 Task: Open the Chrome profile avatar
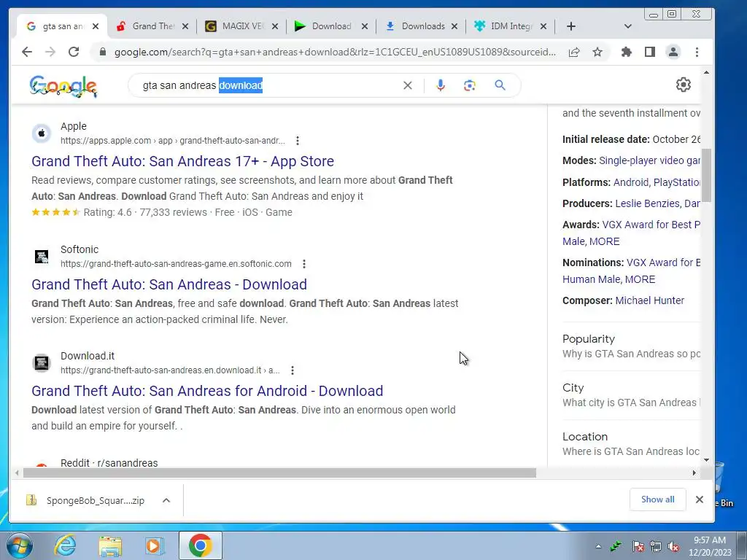click(x=673, y=52)
